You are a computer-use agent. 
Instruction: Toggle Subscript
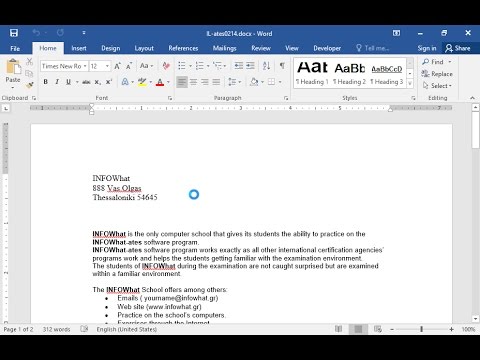coord(97,82)
